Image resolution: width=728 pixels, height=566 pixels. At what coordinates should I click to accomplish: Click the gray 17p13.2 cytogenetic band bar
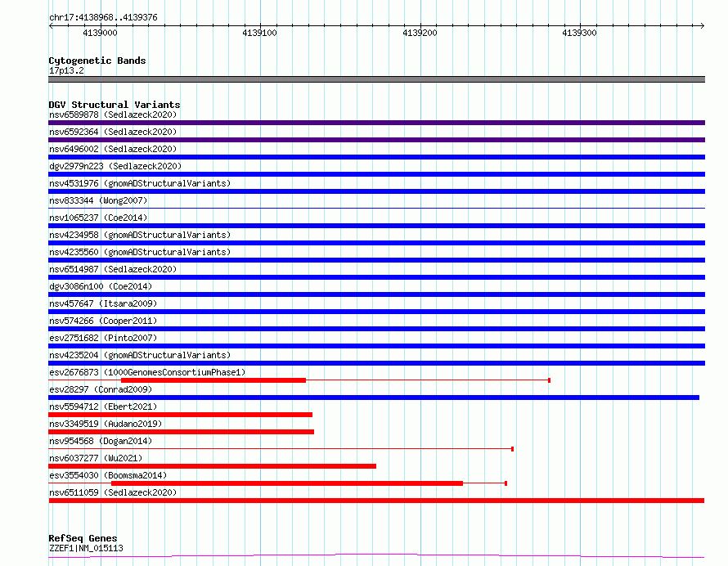click(376, 79)
